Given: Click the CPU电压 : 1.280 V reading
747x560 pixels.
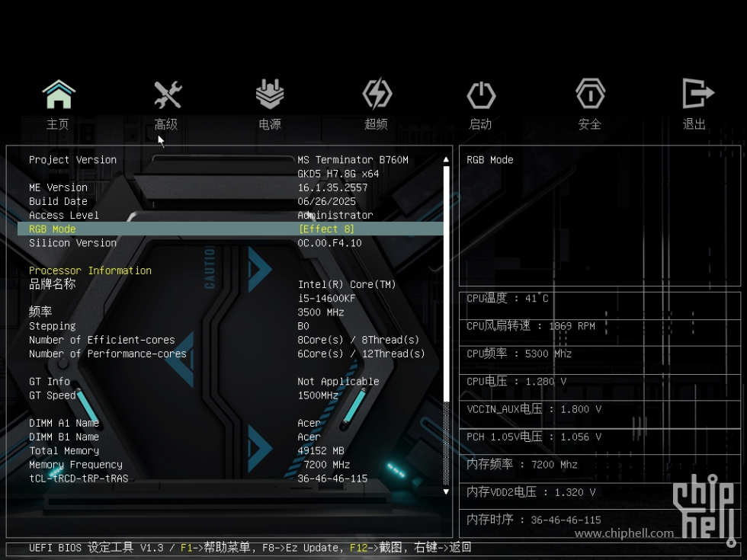Looking at the screenshot, I should [517, 381].
